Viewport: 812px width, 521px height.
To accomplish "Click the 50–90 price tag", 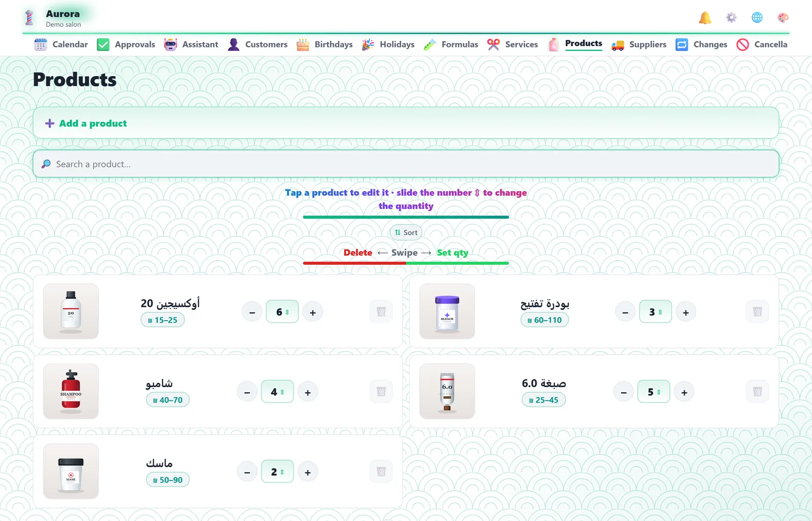I will pos(167,480).
